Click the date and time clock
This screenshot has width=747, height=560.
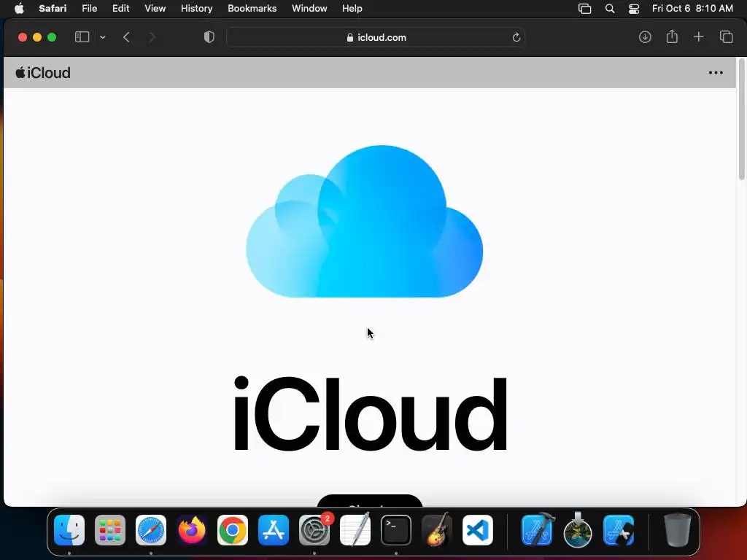(x=692, y=9)
